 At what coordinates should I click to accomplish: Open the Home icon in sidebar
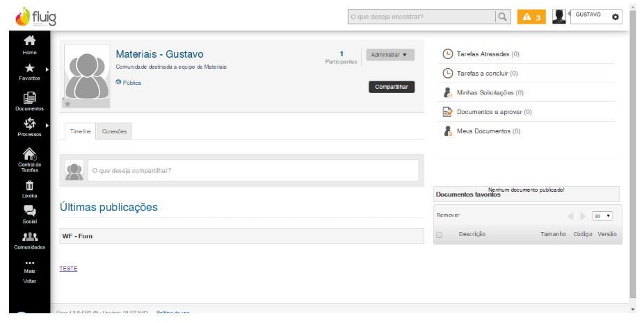coord(29,42)
